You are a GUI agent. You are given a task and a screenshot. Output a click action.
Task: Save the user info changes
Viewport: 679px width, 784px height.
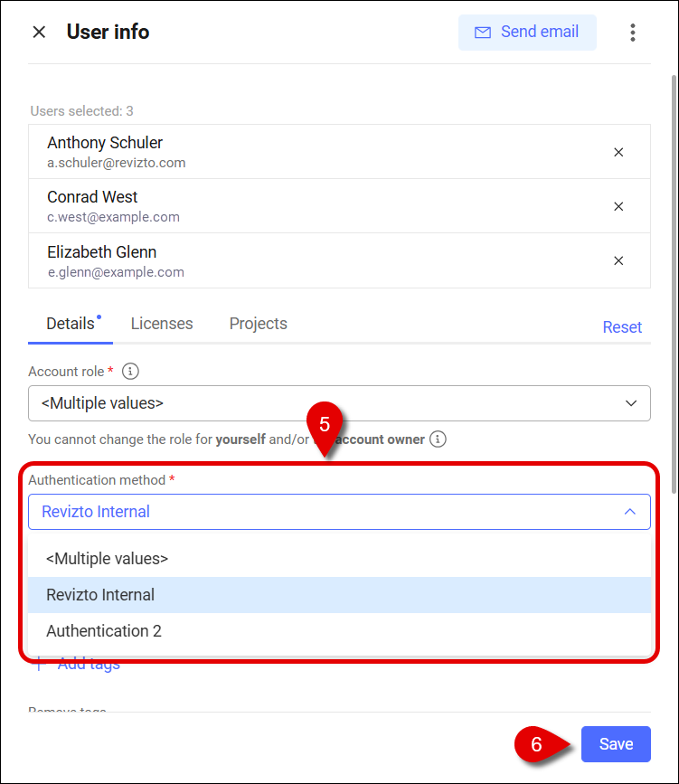tap(616, 744)
